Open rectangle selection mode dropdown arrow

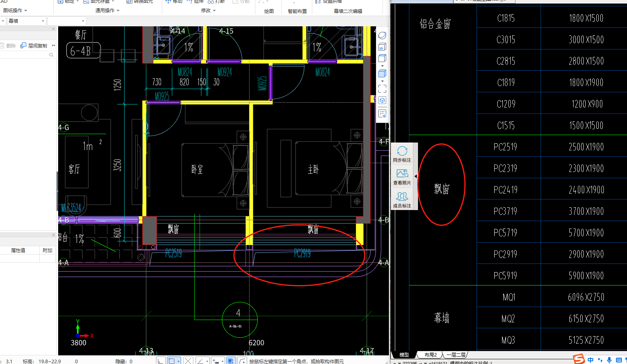pyautogui.click(x=179, y=361)
